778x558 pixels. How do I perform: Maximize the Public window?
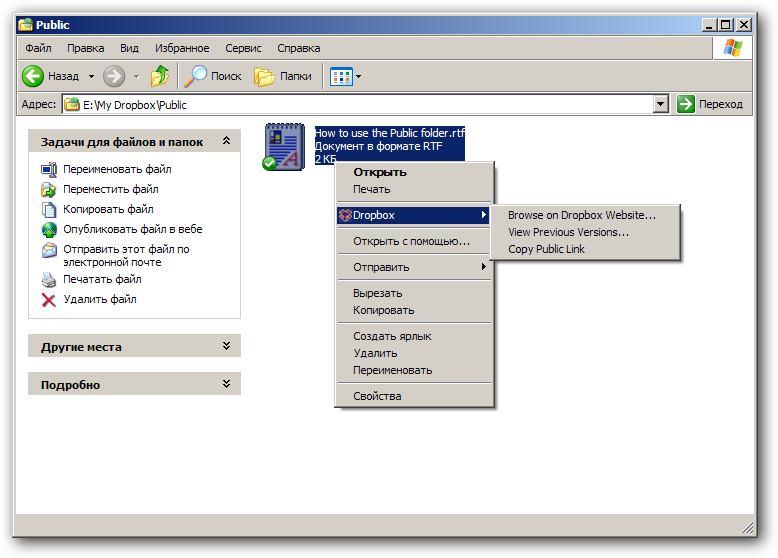coord(726,25)
